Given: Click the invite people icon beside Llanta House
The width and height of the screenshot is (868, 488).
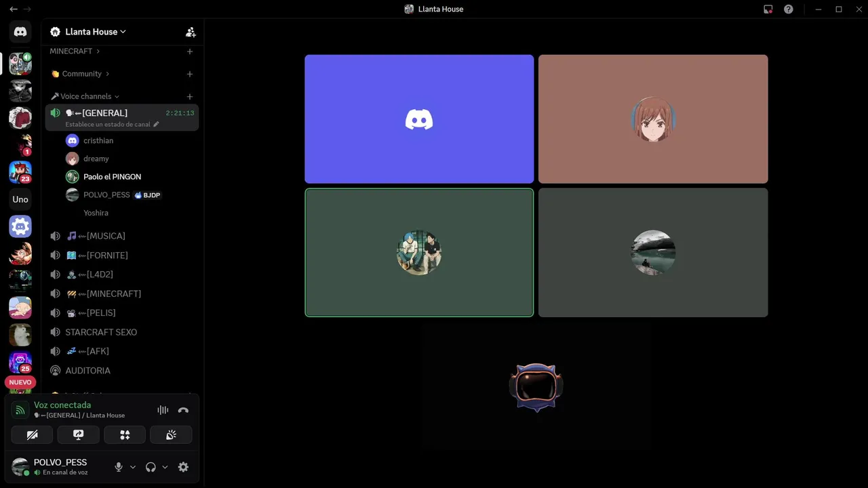Looking at the screenshot, I should click(191, 32).
